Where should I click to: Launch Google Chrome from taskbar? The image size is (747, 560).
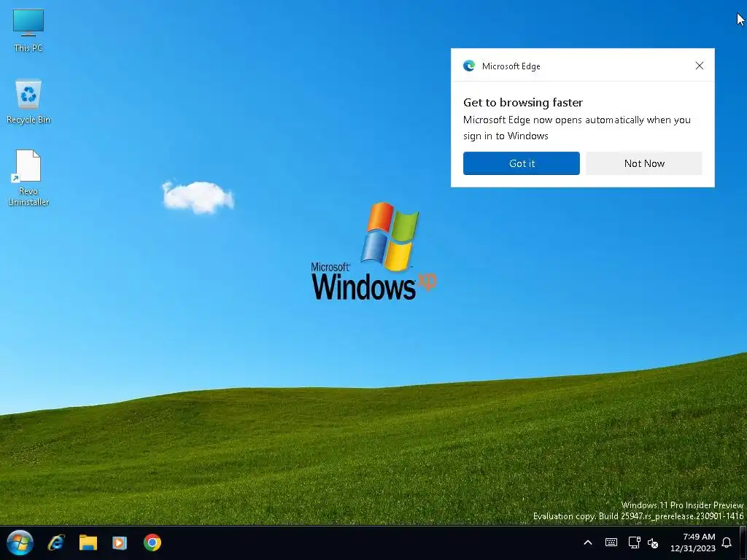[x=152, y=542]
